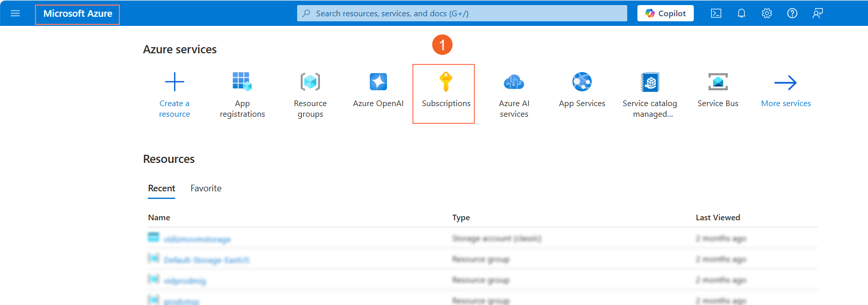The height and width of the screenshot is (305, 868).
Task: Click the Microsoft Azure home link
Action: point(78,14)
